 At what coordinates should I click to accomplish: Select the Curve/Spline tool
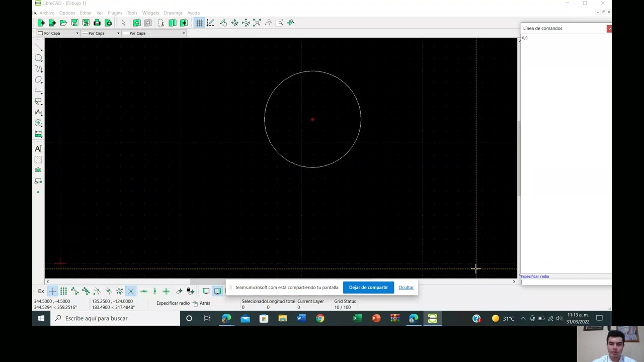[x=38, y=69]
